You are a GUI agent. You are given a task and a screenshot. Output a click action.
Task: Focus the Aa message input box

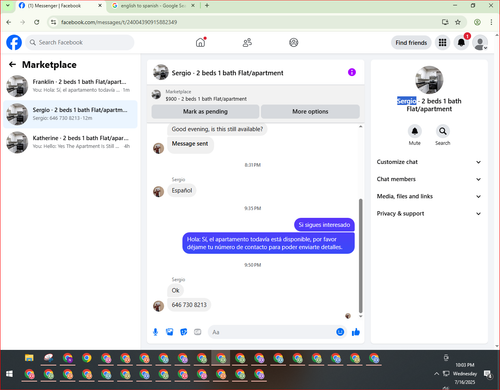pos(277,332)
